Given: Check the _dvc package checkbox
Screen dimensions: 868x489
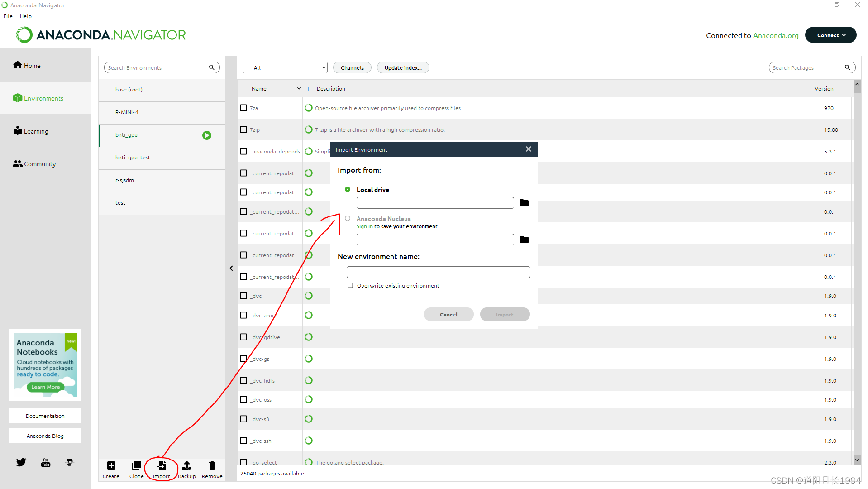Looking at the screenshot, I should point(243,296).
